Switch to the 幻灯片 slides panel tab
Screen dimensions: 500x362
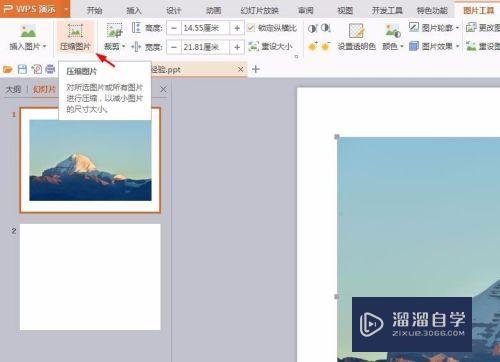point(44,89)
